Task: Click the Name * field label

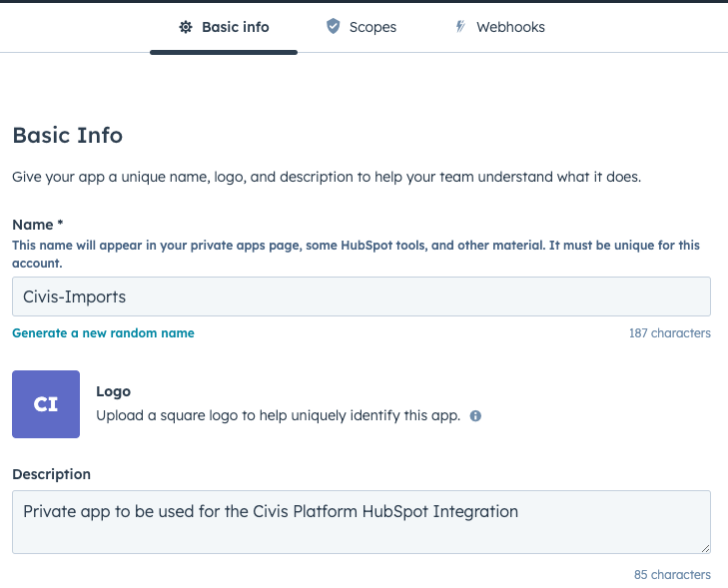Action: (x=38, y=225)
